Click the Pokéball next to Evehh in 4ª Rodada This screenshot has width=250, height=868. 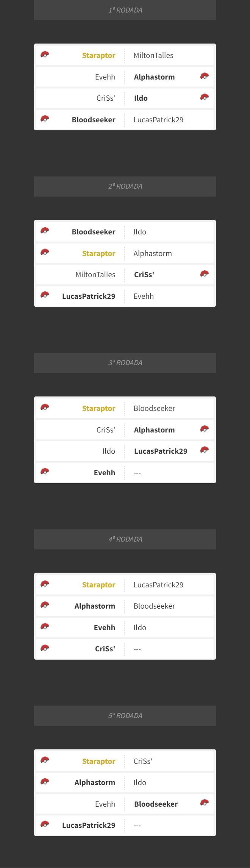point(45,626)
